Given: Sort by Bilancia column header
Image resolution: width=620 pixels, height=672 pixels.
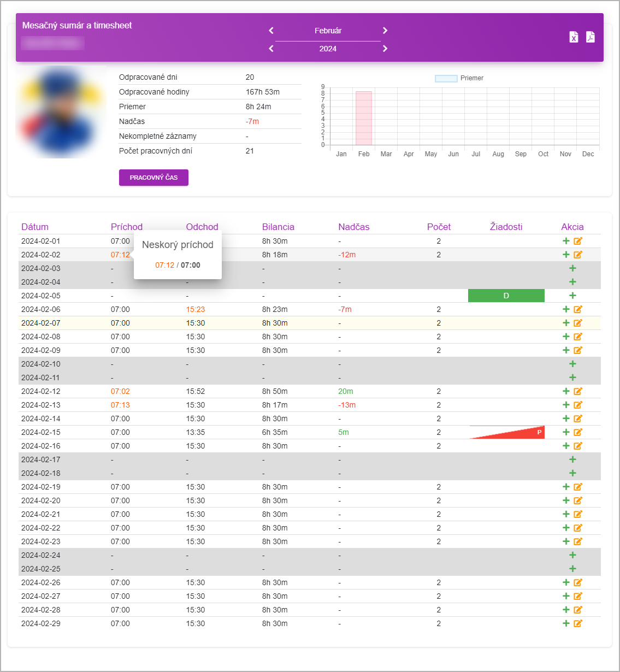Looking at the screenshot, I should [278, 227].
